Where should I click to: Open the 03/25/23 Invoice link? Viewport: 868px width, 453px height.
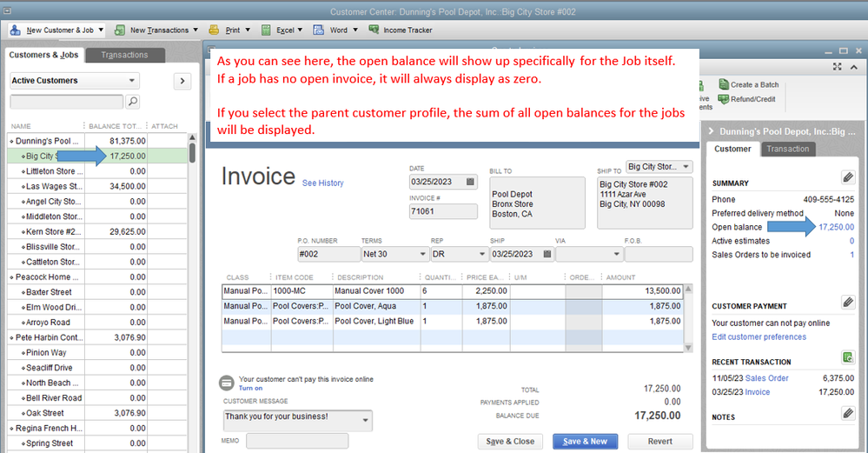click(758, 392)
